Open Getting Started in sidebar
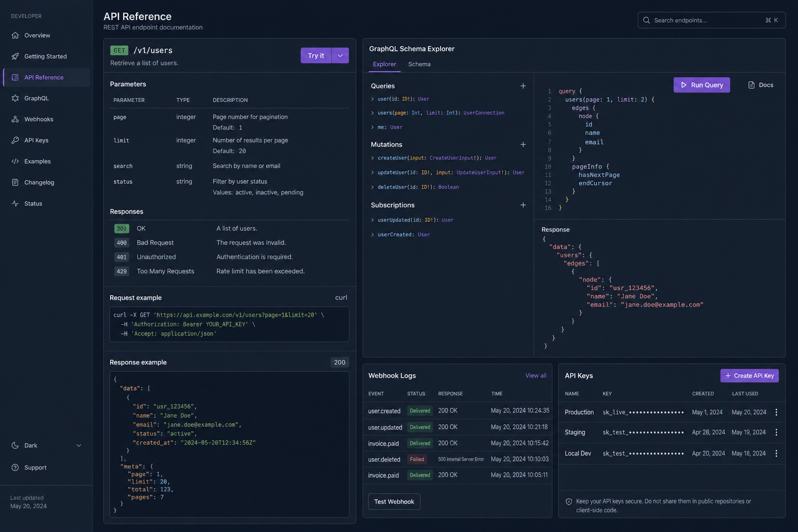The width and height of the screenshot is (798, 532). click(46, 56)
